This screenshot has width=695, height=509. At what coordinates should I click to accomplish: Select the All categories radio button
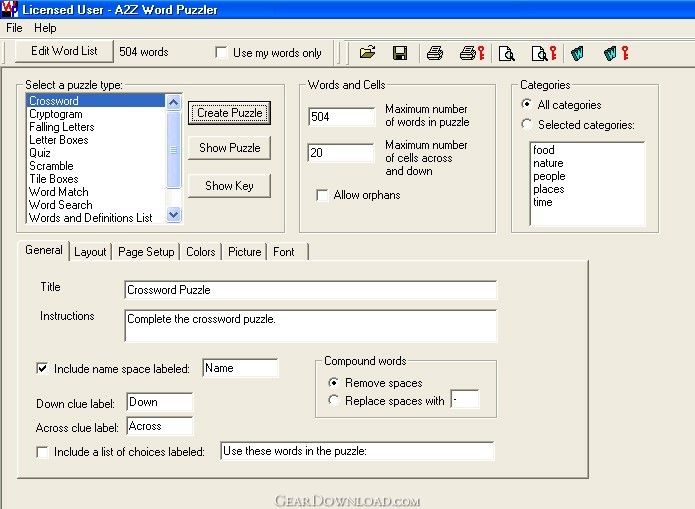[527, 104]
